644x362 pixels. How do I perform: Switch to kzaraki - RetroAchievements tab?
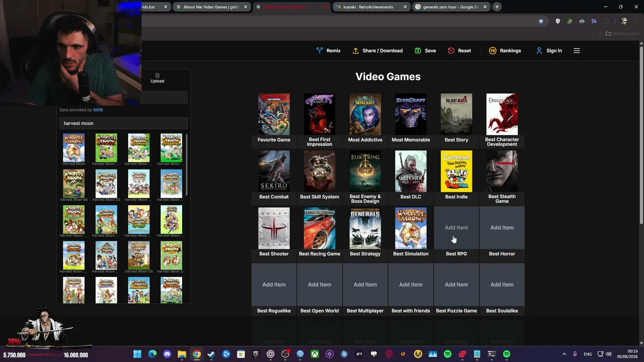[x=371, y=7]
